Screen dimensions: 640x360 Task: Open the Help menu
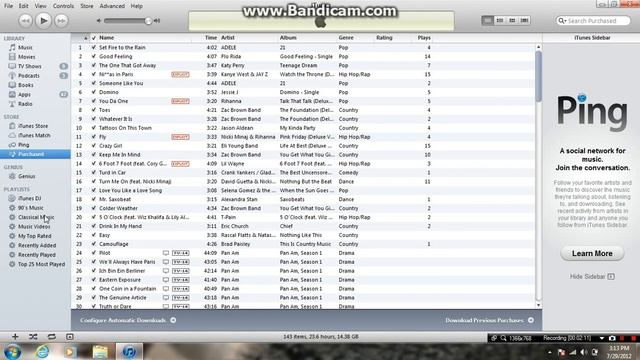pyautogui.click(x=136, y=6)
